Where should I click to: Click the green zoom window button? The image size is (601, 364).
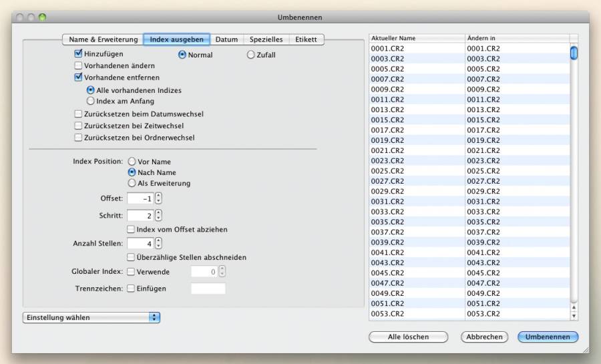pyautogui.click(x=43, y=17)
